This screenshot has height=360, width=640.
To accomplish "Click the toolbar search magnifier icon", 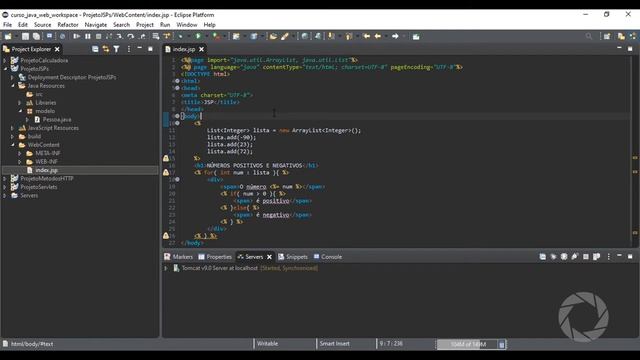I will point(589,36).
